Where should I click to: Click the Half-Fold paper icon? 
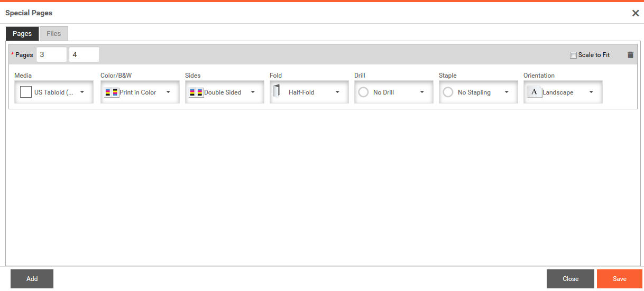click(277, 91)
